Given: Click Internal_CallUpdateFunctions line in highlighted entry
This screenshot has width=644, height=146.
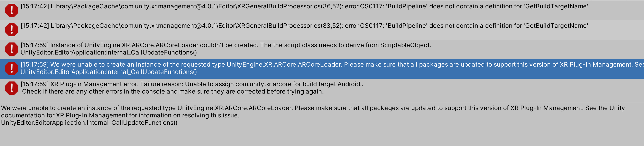Looking at the screenshot, I should pos(109,72).
